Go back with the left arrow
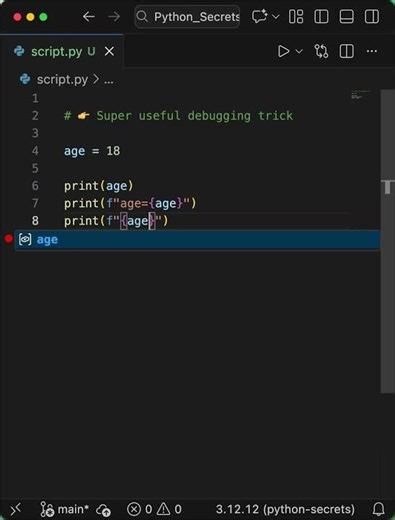The height and width of the screenshot is (520, 395). pos(88,17)
